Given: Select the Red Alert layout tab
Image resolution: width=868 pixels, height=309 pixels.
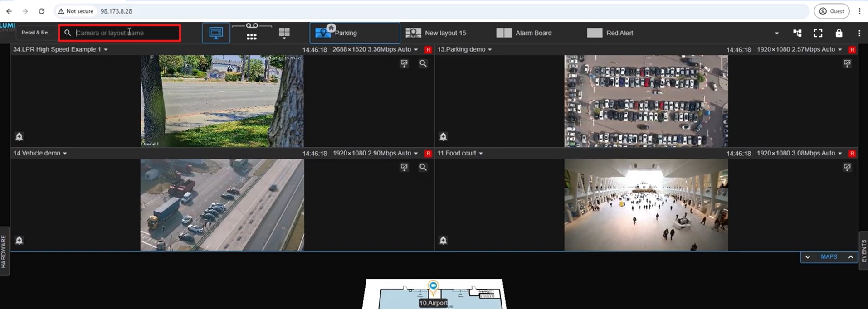Looking at the screenshot, I should tap(610, 33).
